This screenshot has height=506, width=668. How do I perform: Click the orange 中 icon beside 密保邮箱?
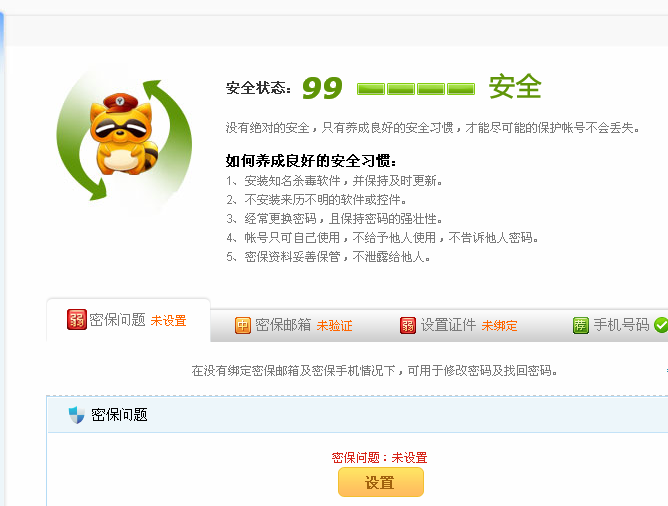point(243,325)
